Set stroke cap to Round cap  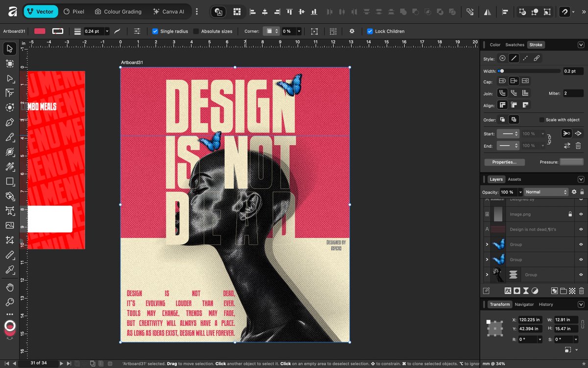click(x=502, y=81)
